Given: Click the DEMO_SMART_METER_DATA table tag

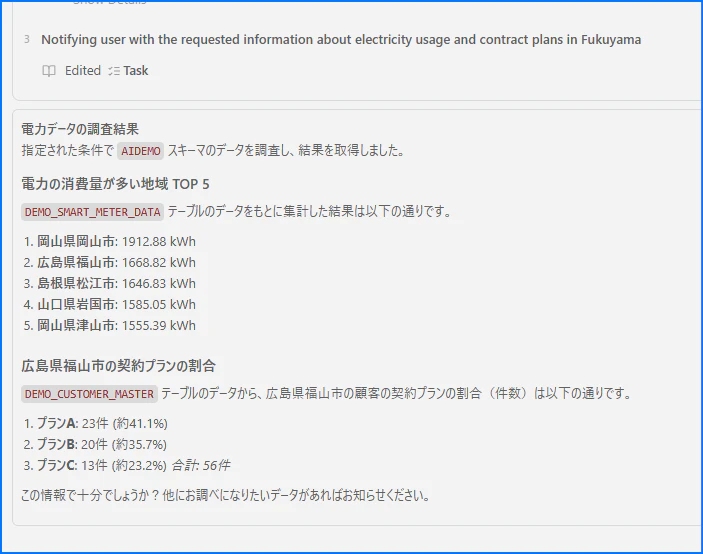Looking at the screenshot, I should [x=92, y=212].
